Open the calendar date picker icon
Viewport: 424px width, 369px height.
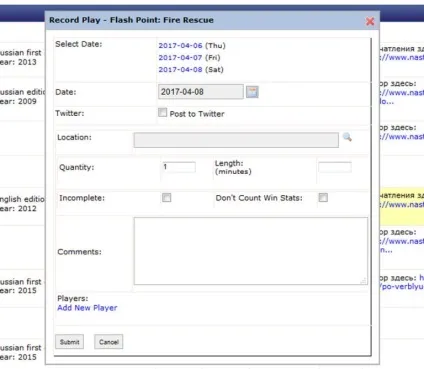click(x=252, y=92)
